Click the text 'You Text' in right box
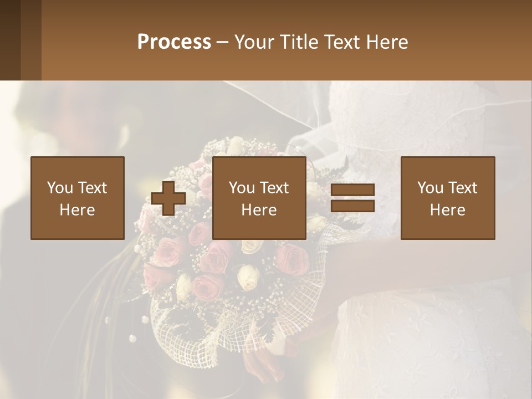 tap(447, 188)
